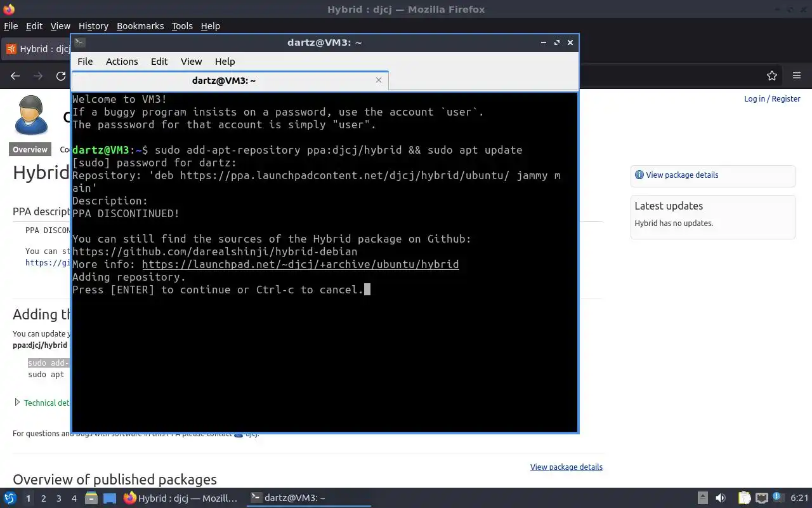
Task: Open Firefox History menu
Action: click(93, 26)
